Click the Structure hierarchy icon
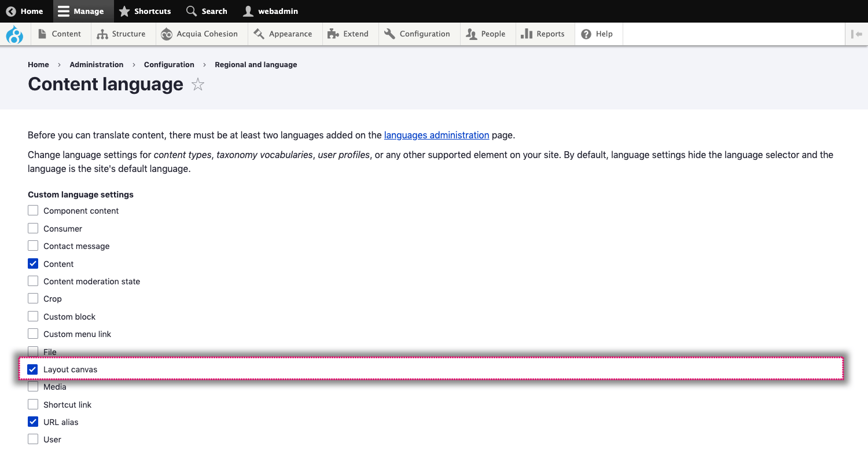Viewport: 868px width, 454px height. click(x=102, y=34)
